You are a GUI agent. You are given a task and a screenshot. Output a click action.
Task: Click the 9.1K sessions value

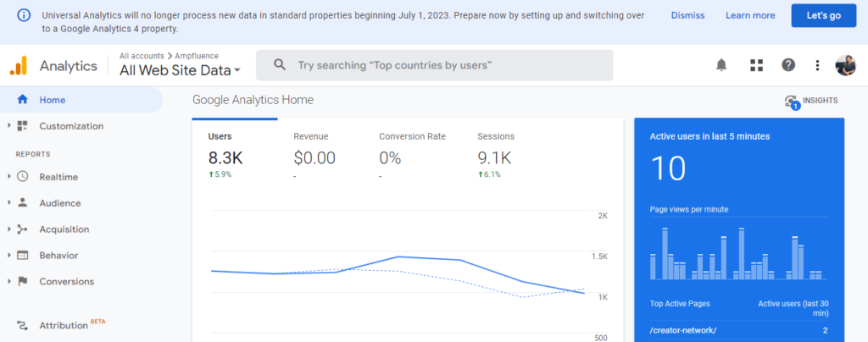[x=494, y=158]
